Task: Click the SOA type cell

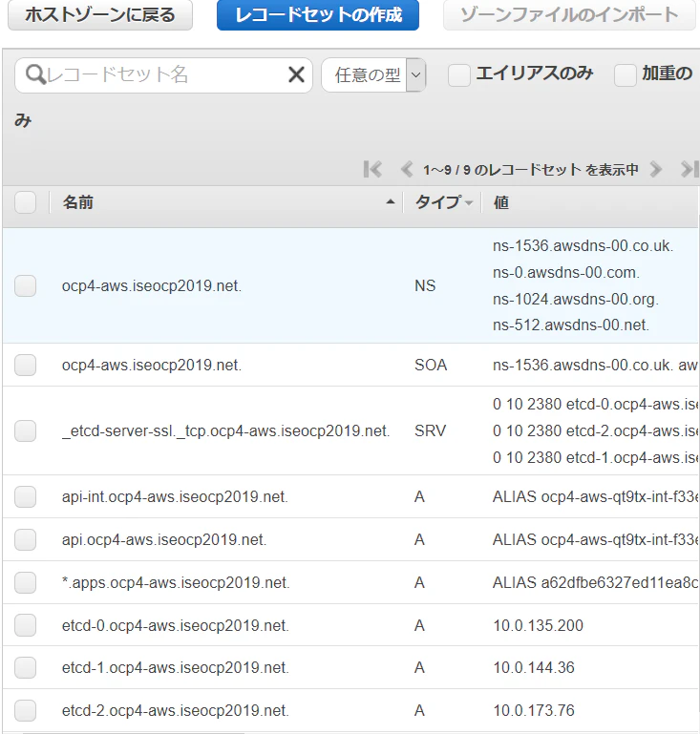Action: (431, 365)
